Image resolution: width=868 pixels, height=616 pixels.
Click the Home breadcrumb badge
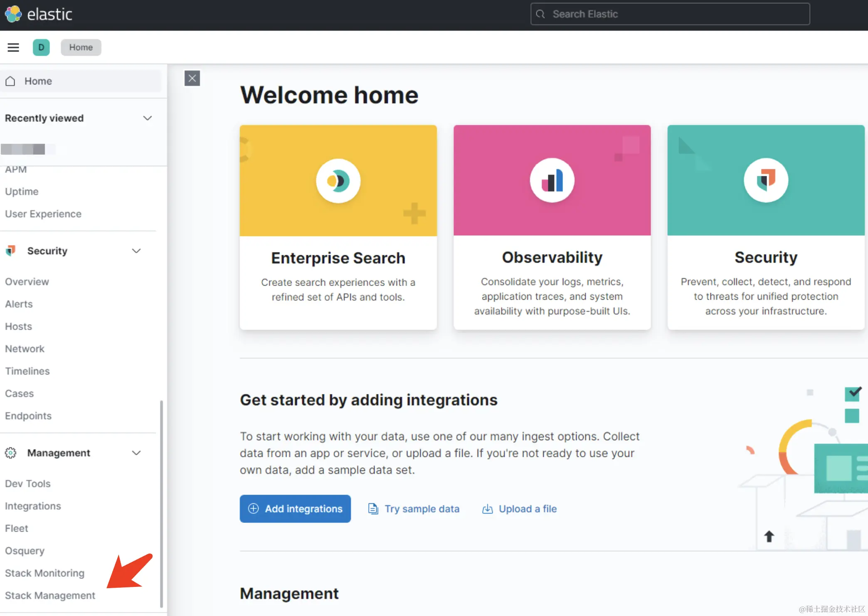(x=81, y=47)
